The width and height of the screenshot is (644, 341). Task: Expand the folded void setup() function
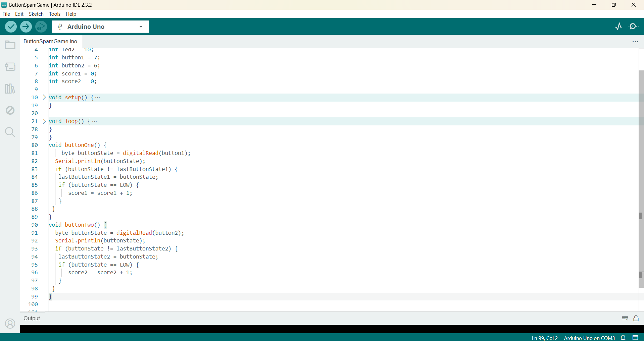tap(44, 97)
